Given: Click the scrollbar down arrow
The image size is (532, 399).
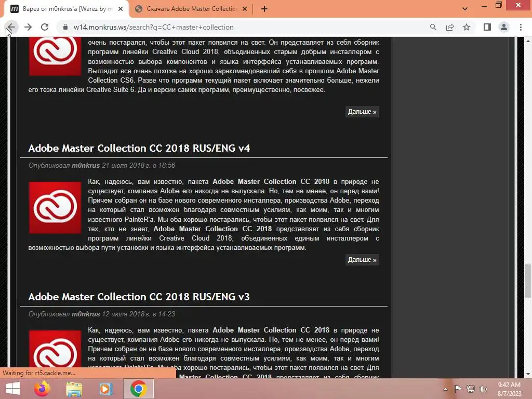Looking at the screenshot, I should (528, 374).
